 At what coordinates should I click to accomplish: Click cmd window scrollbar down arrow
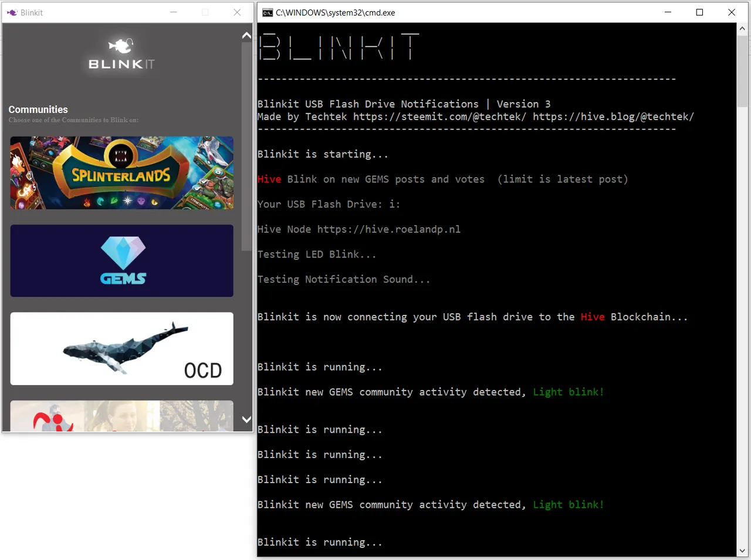[742, 551]
